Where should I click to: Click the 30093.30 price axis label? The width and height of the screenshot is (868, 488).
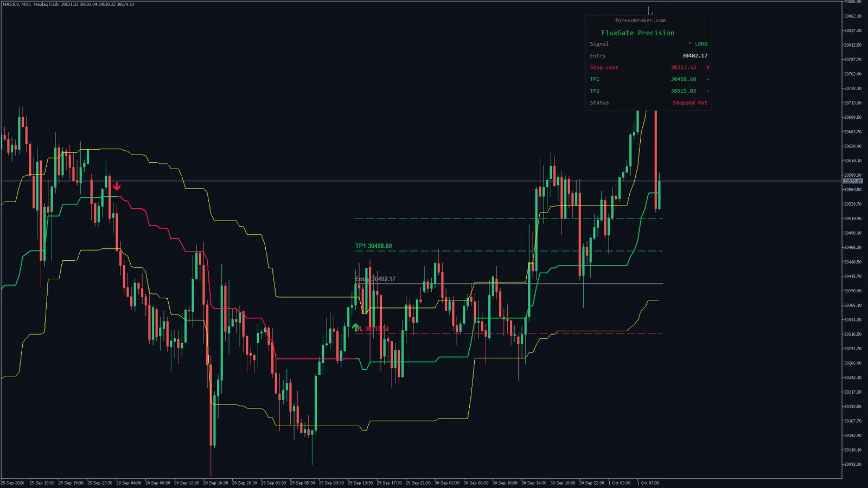852,465
